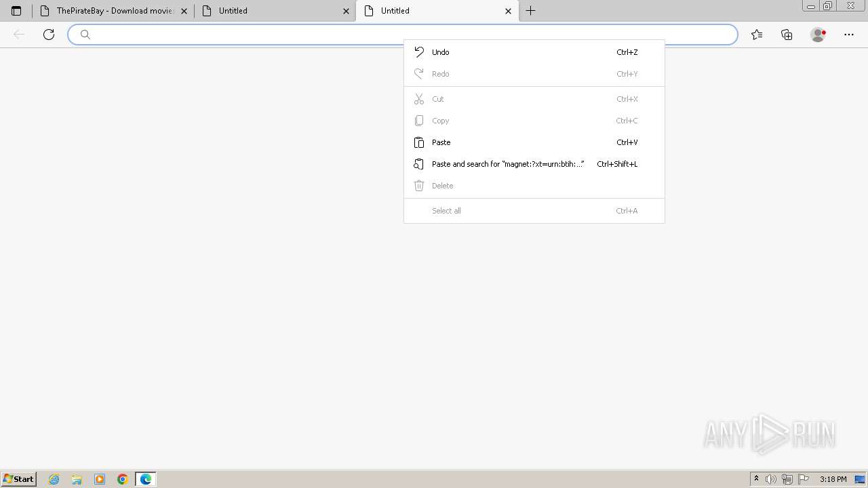Open the Windows Start menu
The width and height of the screenshot is (868, 488).
click(x=18, y=479)
